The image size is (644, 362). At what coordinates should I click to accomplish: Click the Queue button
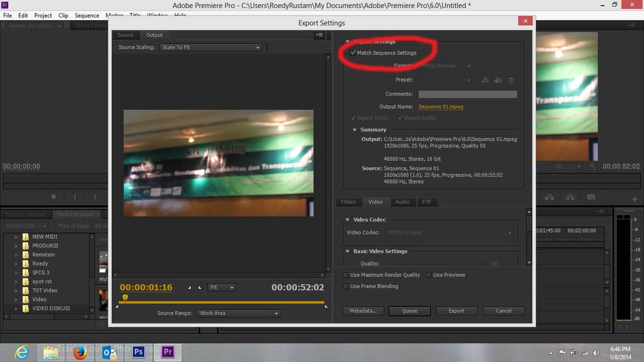coord(410,311)
